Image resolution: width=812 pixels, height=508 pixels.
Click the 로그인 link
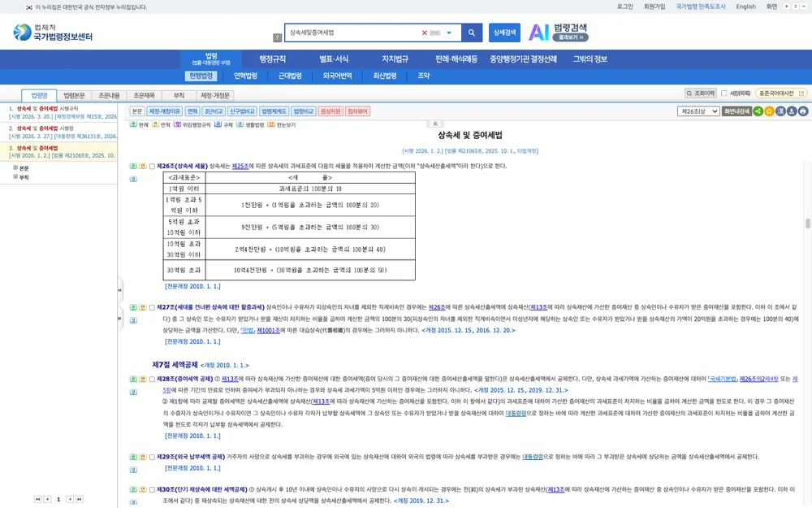625,7
